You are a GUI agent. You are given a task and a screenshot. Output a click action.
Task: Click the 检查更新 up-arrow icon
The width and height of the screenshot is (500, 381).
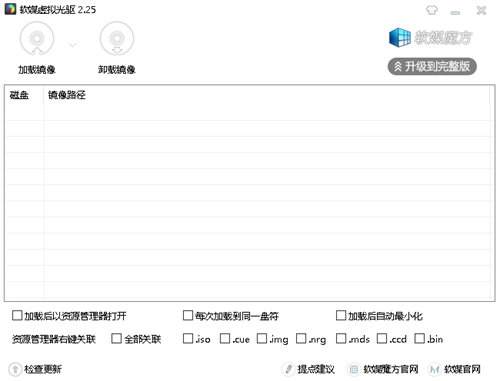click(x=15, y=369)
